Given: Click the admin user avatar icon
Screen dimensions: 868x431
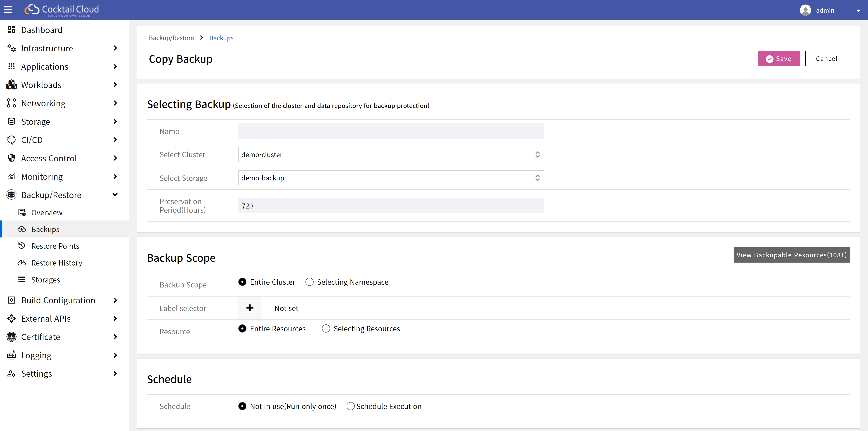Looking at the screenshot, I should [x=805, y=10].
